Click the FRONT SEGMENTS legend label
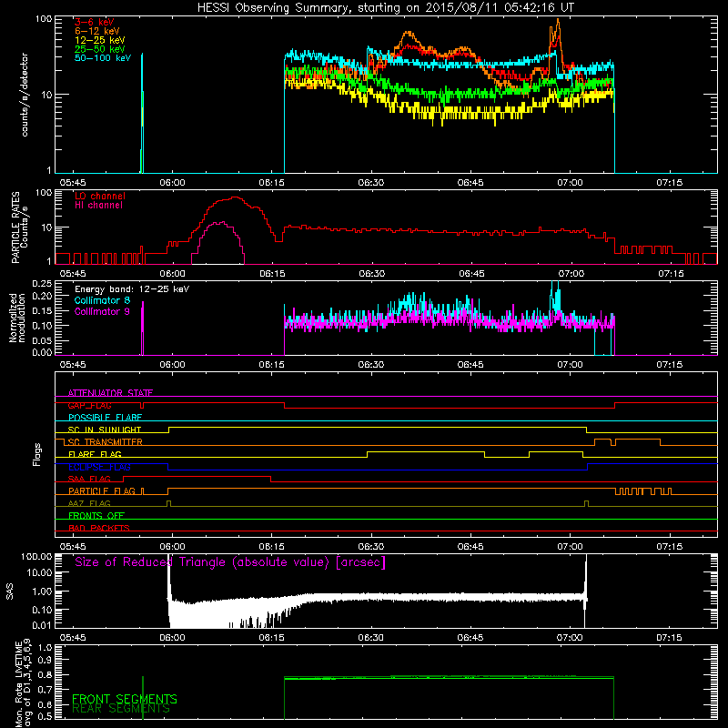The height and width of the screenshot is (728, 728). pyautogui.click(x=125, y=699)
